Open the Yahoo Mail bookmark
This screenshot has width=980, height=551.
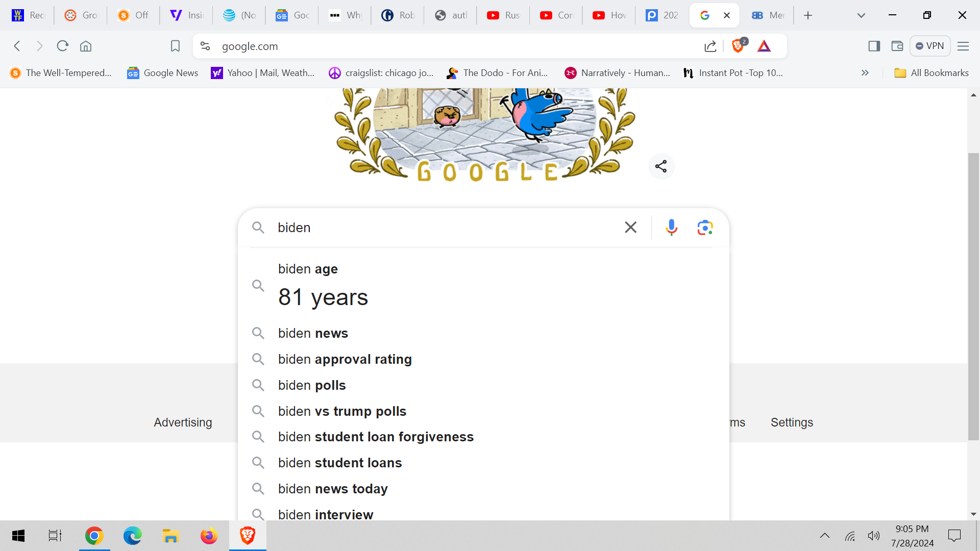(x=263, y=73)
